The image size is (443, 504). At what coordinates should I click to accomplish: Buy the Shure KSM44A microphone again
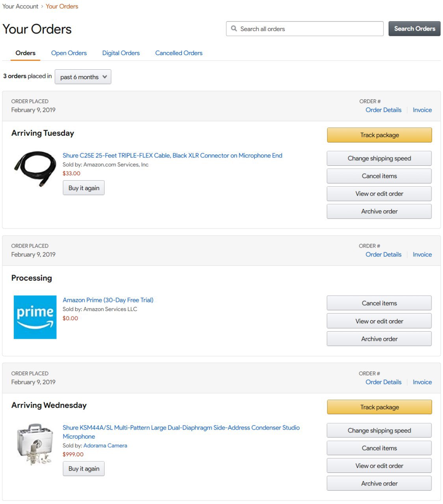83,469
